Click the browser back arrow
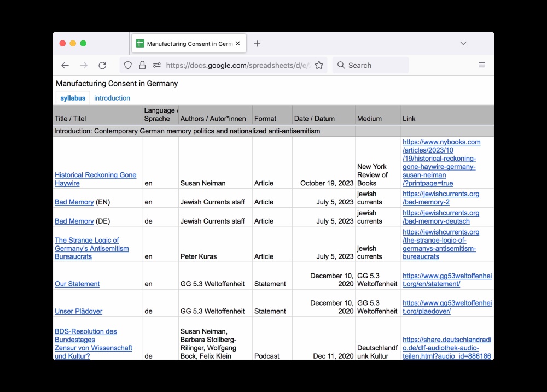547x392 pixels. tap(65, 65)
